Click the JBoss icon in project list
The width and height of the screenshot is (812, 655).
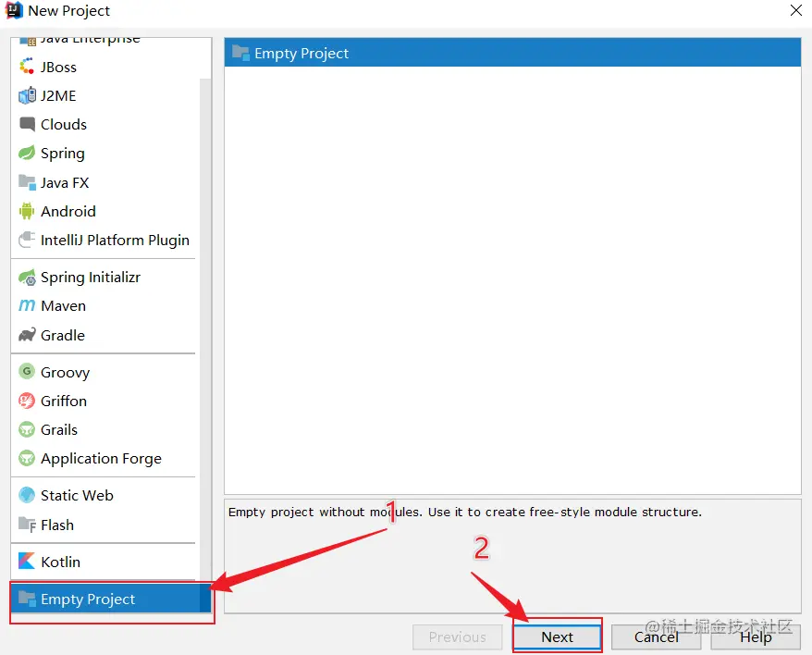pyautogui.click(x=27, y=67)
